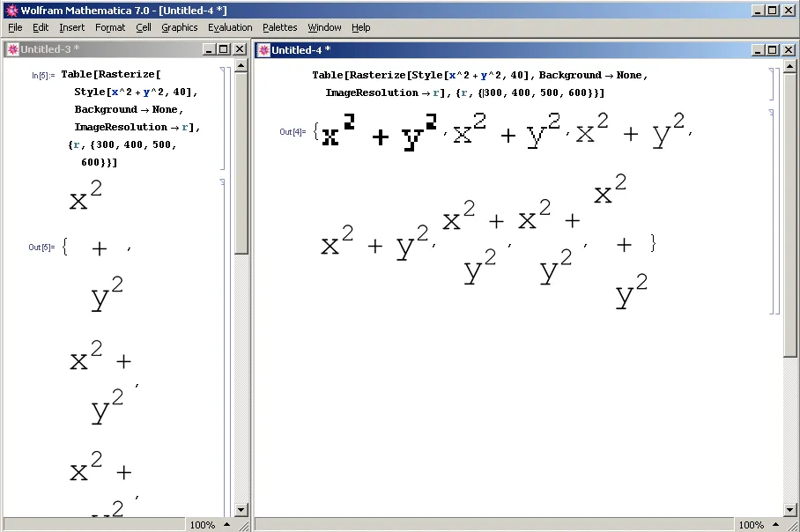
Task: Click the resize grip of Untitled-4 window
Action: 791,525
